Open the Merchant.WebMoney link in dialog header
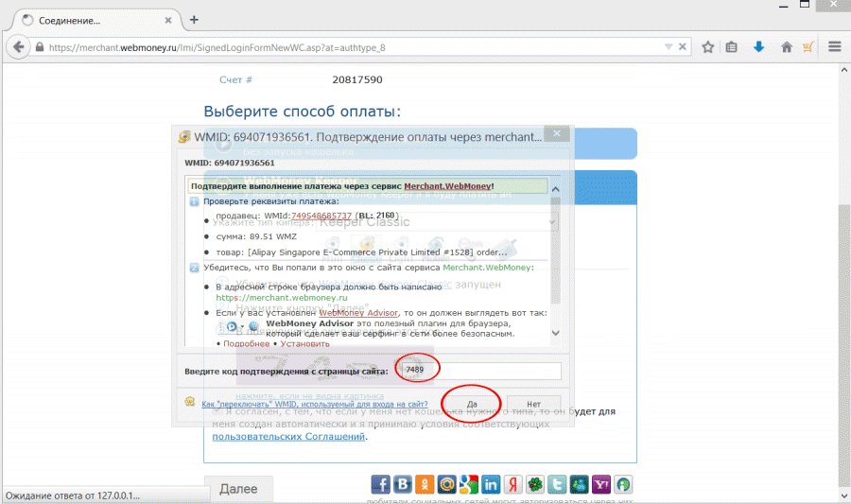 (448, 186)
